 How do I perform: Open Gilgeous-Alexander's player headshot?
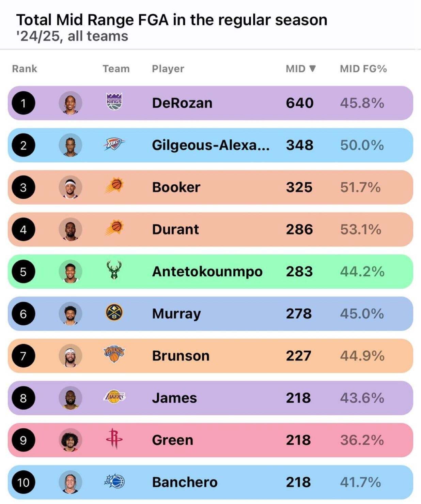pyautogui.click(x=71, y=145)
